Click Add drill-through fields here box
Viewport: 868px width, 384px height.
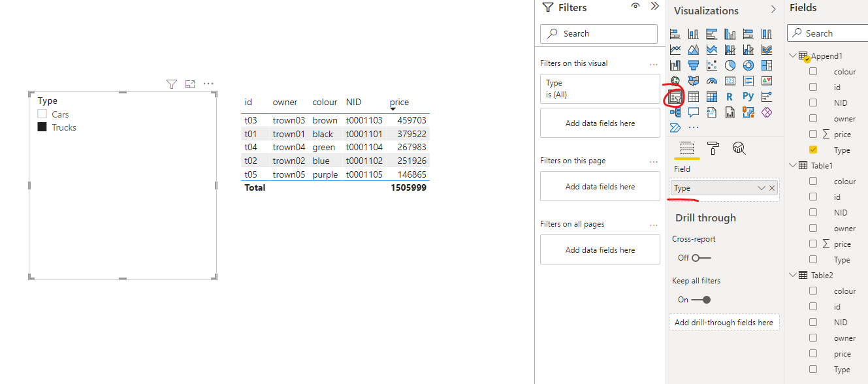click(724, 323)
